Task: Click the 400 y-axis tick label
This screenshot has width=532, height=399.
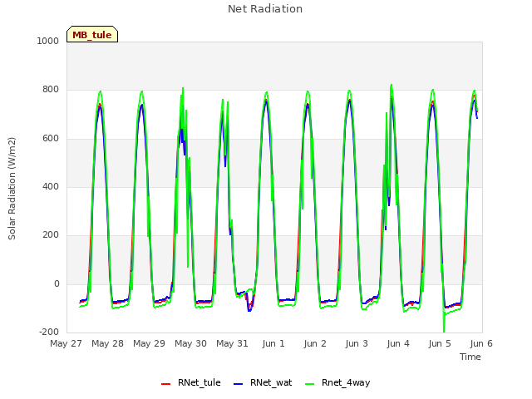Action: 51,186
